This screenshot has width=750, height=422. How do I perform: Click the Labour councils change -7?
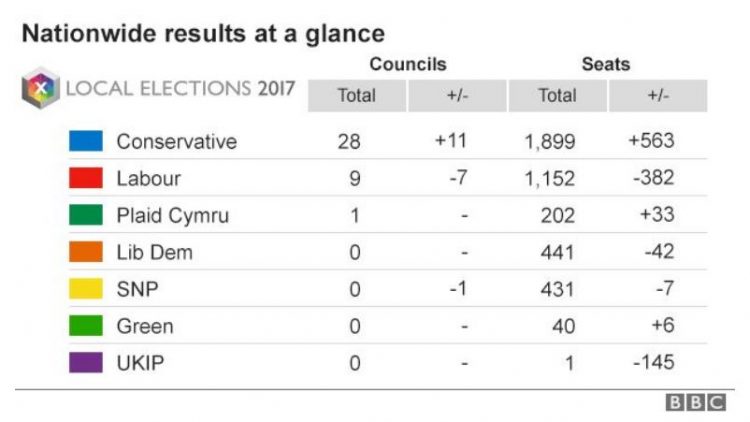tap(457, 178)
